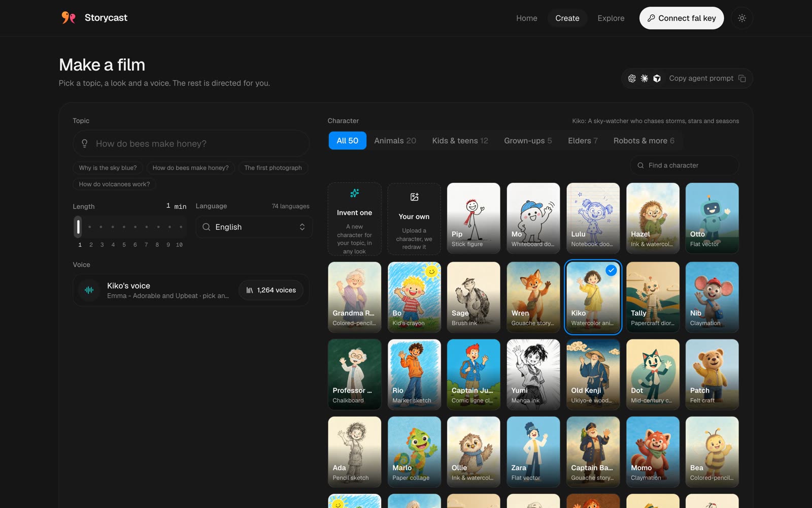Viewport: 812px width, 508px height.
Task: Open the 1,264 voices browser
Action: 271,290
